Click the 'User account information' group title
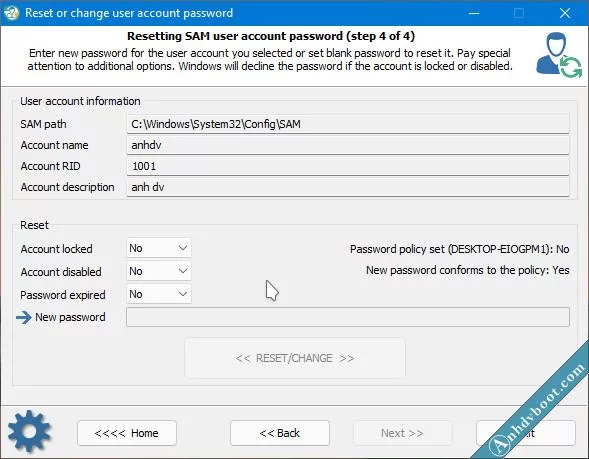 (x=80, y=101)
